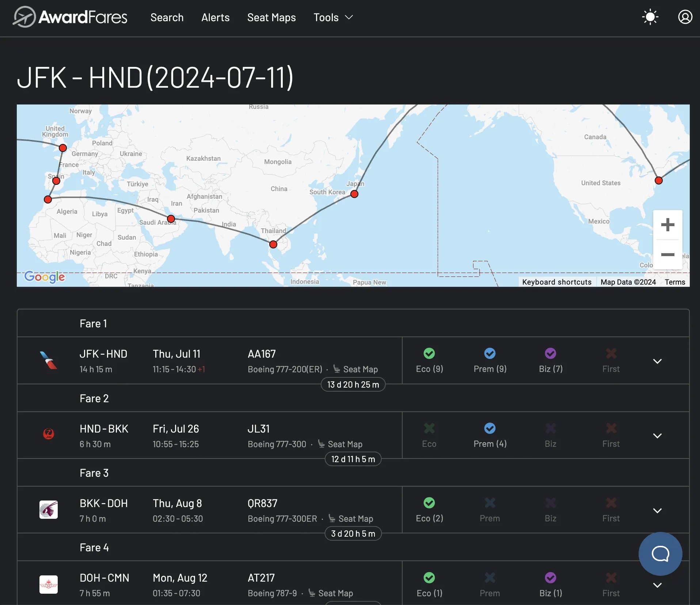Toggle the light/dark theme sun icon

pyautogui.click(x=650, y=17)
